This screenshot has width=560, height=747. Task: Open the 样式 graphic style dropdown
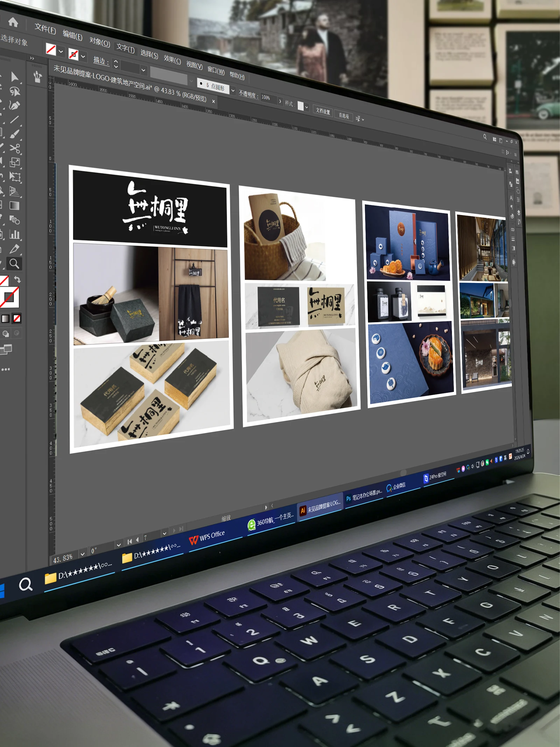click(307, 107)
